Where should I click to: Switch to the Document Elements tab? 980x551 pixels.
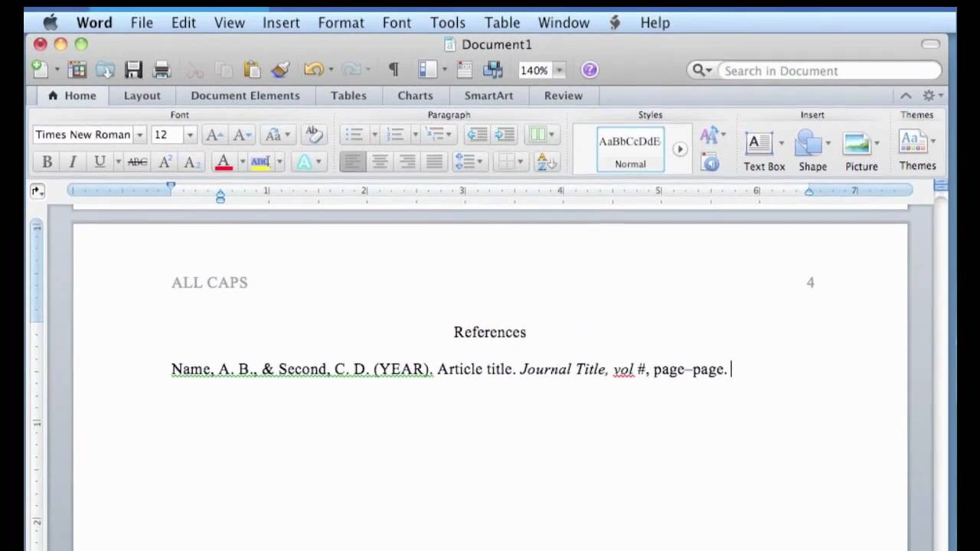pos(245,96)
